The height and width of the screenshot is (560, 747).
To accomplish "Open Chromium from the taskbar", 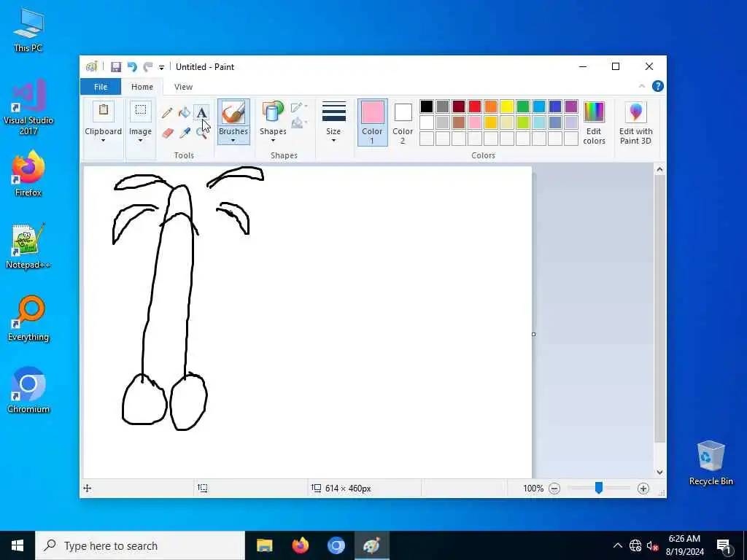I will (x=336, y=545).
